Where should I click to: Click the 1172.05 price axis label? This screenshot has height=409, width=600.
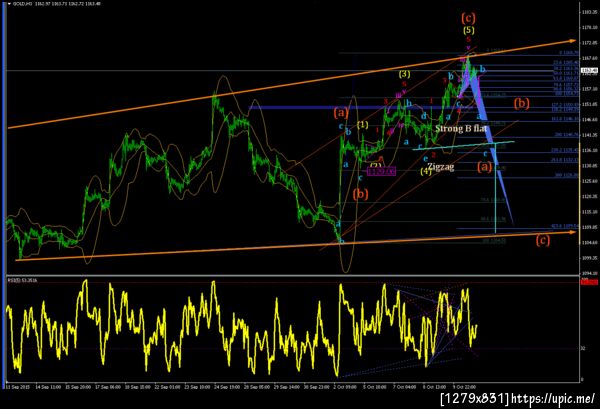click(589, 43)
